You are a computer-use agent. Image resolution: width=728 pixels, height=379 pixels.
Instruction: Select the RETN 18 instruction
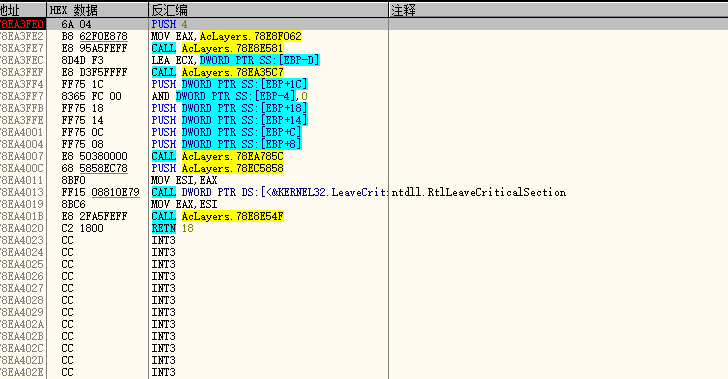(172, 229)
